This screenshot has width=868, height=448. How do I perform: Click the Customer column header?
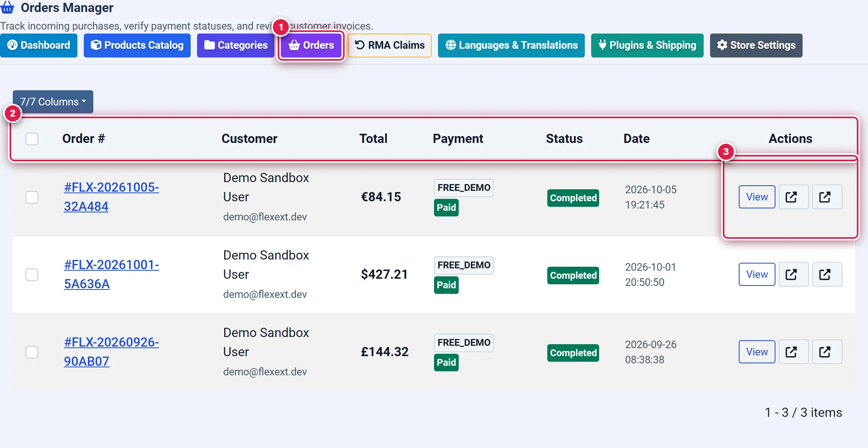(x=249, y=139)
